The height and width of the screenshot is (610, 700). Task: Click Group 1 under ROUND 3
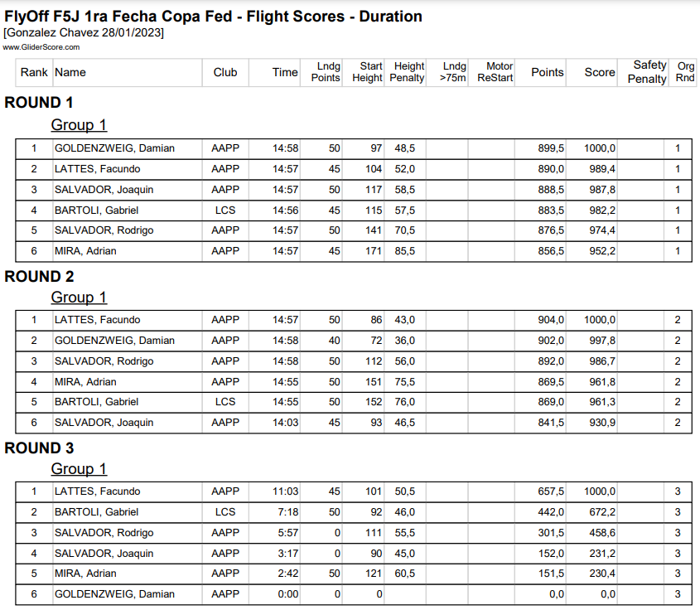79,469
